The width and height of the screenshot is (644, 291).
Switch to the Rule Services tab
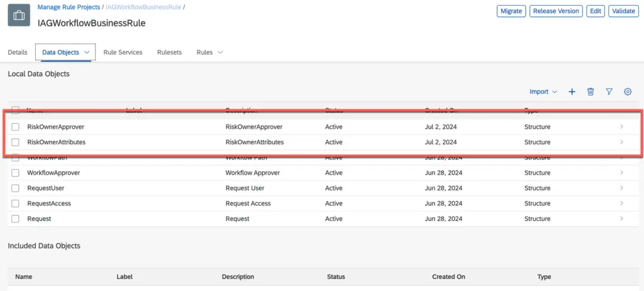pyautogui.click(x=123, y=52)
